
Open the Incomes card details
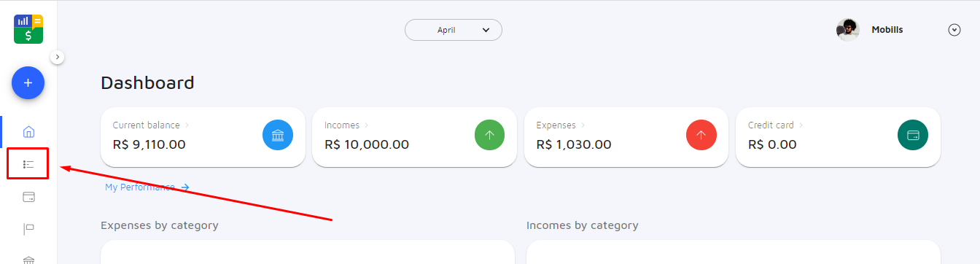414,137
